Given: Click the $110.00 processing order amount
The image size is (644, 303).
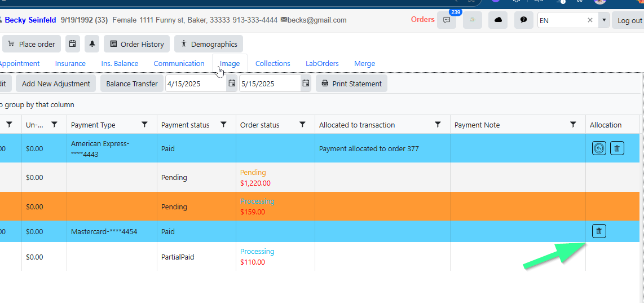Looking at the screenshot, I should 253,262.
